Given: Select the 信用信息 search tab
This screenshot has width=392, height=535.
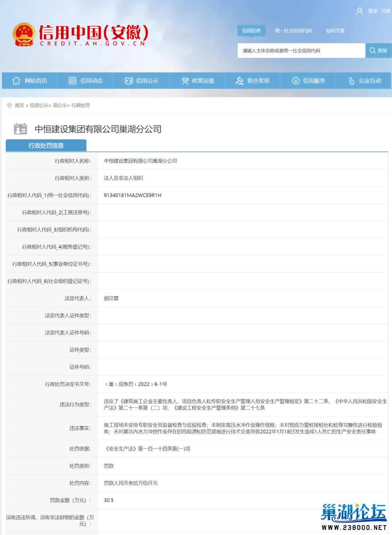Looking at the screenshot, I should point(252,30).
